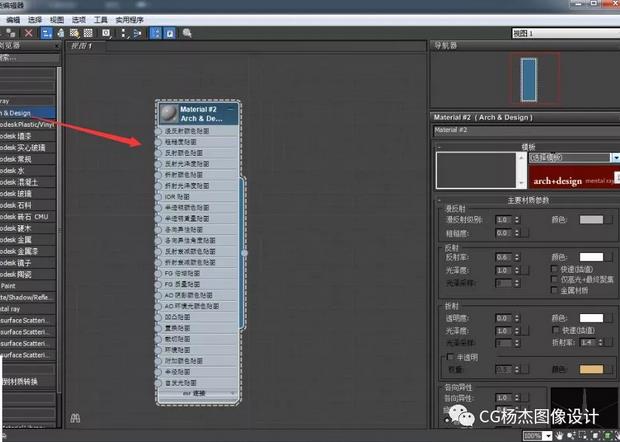Select the pan hand tool icon
620x442 pixels.
click(559, 436)
